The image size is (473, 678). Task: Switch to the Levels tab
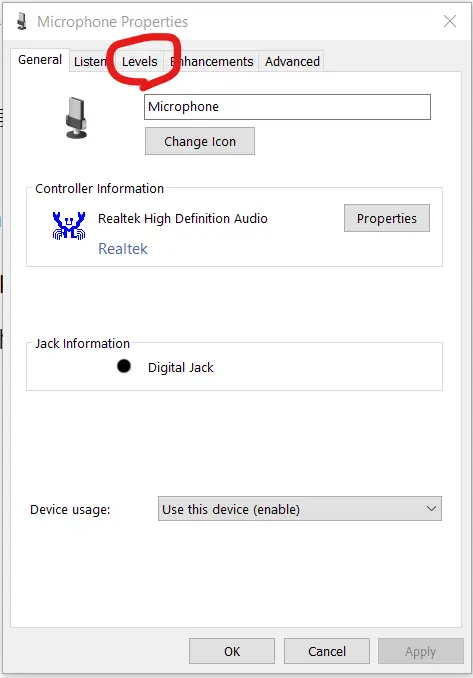point(139,61)
